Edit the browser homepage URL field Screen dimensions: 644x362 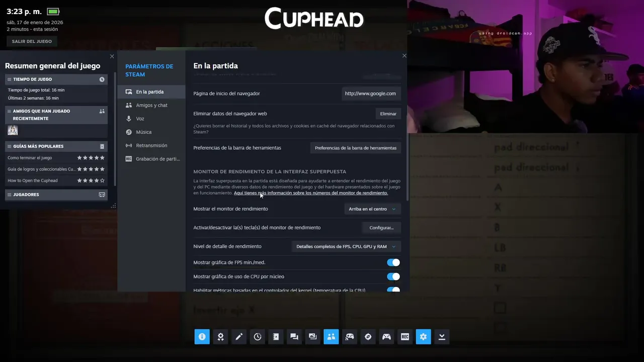click(371, 94)
